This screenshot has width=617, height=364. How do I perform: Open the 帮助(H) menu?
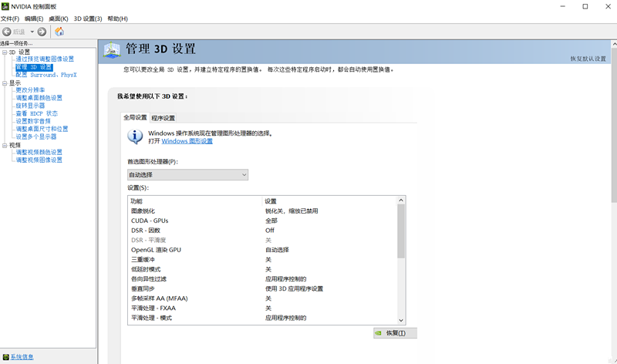tap(118, 19)
